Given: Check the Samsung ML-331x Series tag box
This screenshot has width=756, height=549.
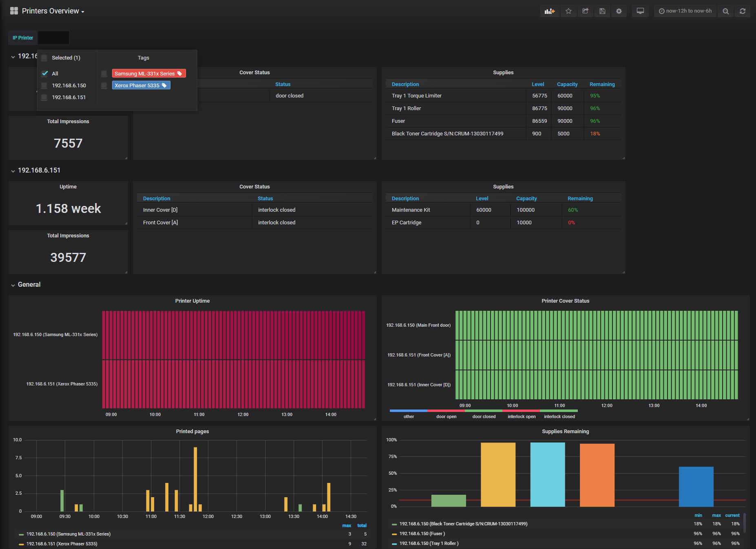Looking at the screenshot, I should pyautogui.click(x=104, y=74).
